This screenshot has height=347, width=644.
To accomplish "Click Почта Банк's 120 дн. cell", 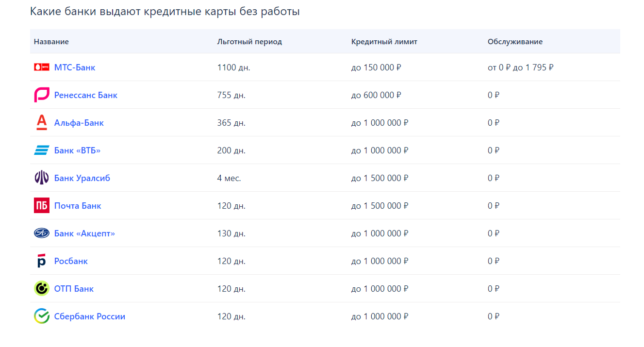I will [231, 206].
